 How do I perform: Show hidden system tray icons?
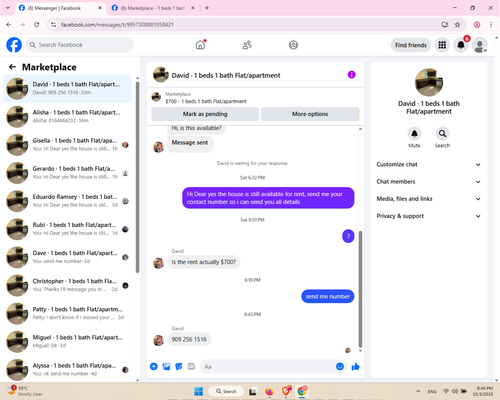pyautogui.click(x=418, y=391)
